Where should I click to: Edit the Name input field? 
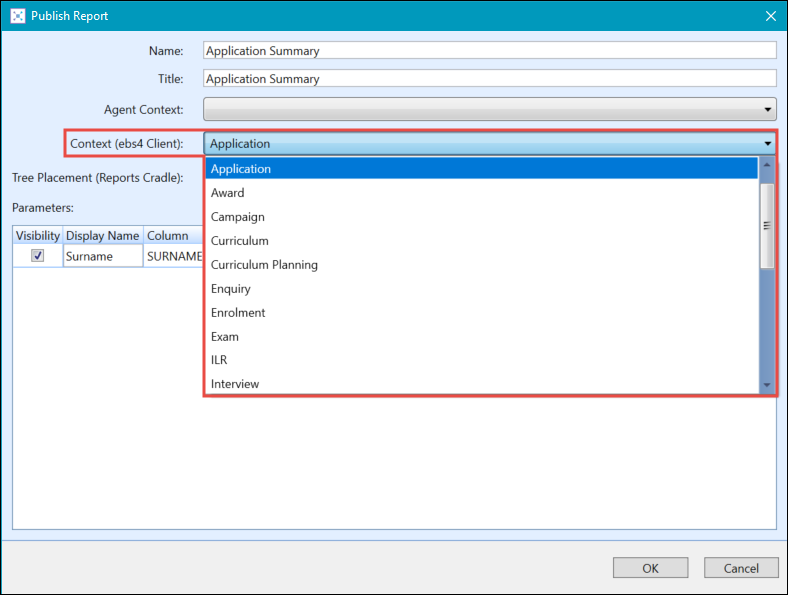489,51
